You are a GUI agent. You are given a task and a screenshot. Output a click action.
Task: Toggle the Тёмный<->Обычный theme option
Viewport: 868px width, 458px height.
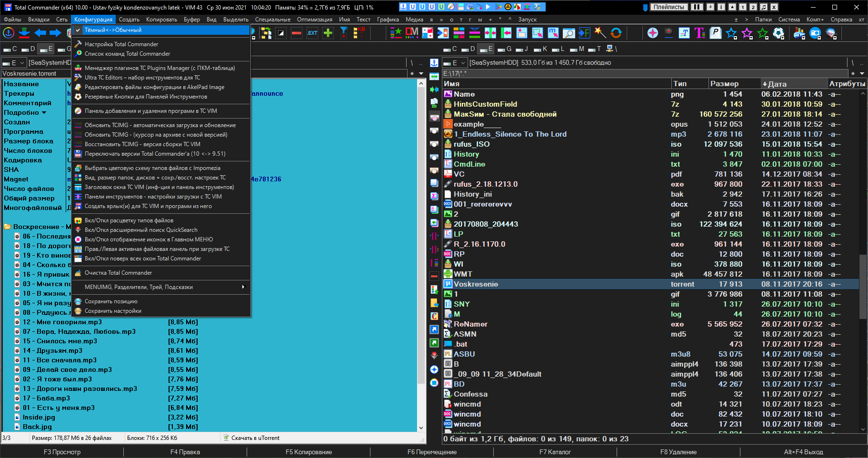click(161, 30)
